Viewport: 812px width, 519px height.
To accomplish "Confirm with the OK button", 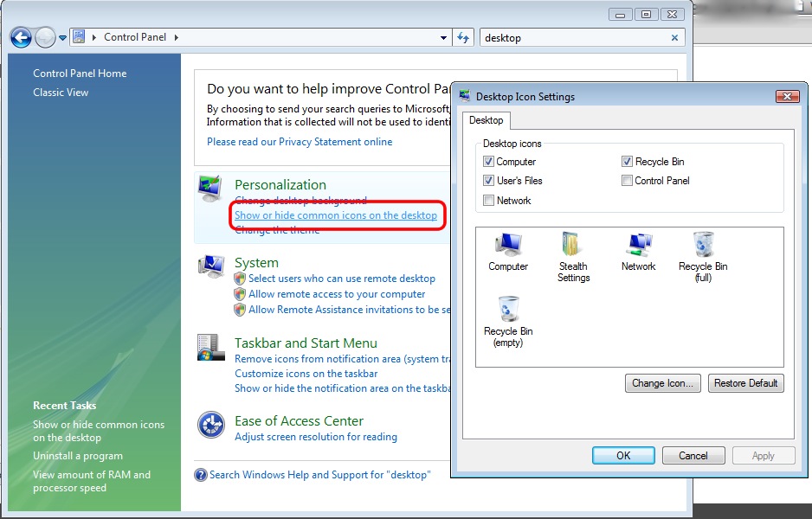I will point(623,456).
